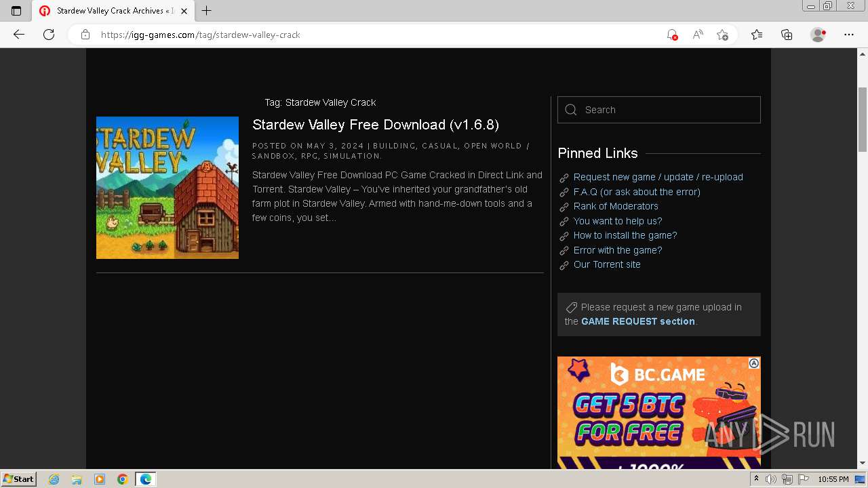This screenshot has width=868, height=488.
Task: Open the volume speaker tray icon
Action: 771,479
